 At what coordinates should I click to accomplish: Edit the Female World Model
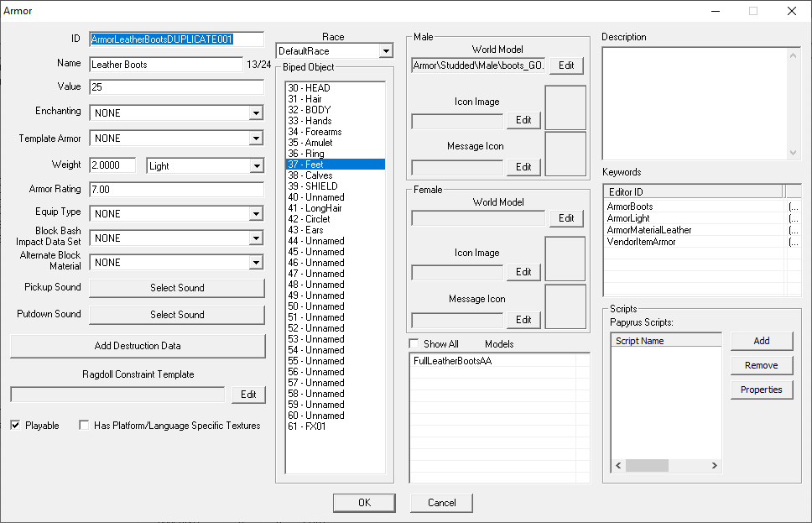(566, 218)
